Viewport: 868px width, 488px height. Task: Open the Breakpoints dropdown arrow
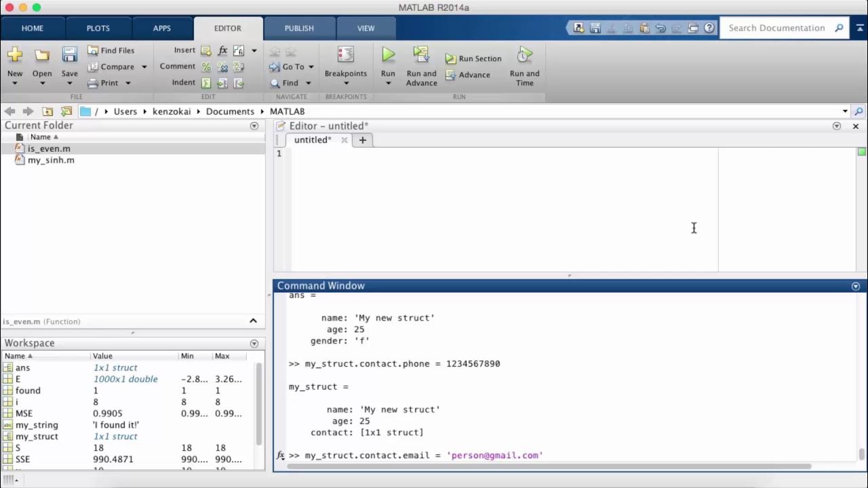pos(346,83)
